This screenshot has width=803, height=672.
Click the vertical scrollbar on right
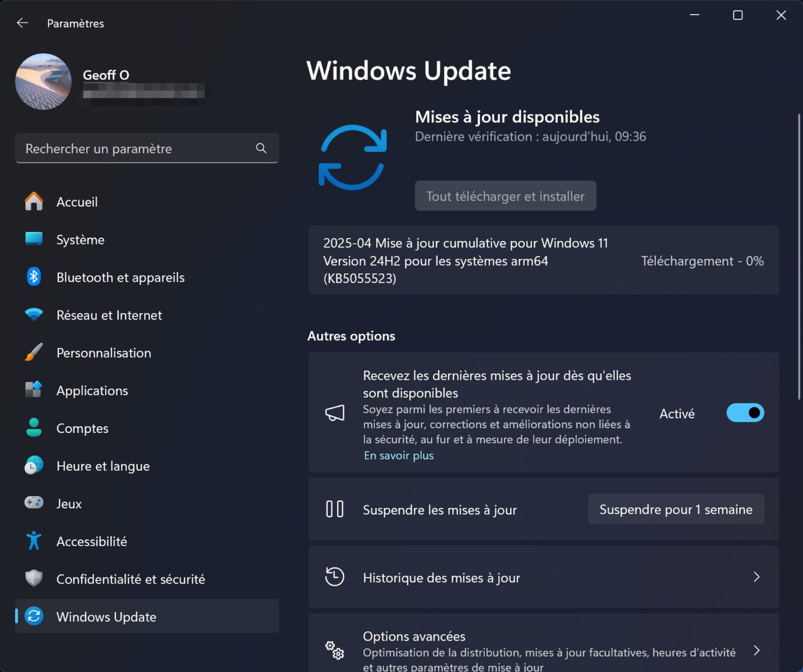click(799, 257)
